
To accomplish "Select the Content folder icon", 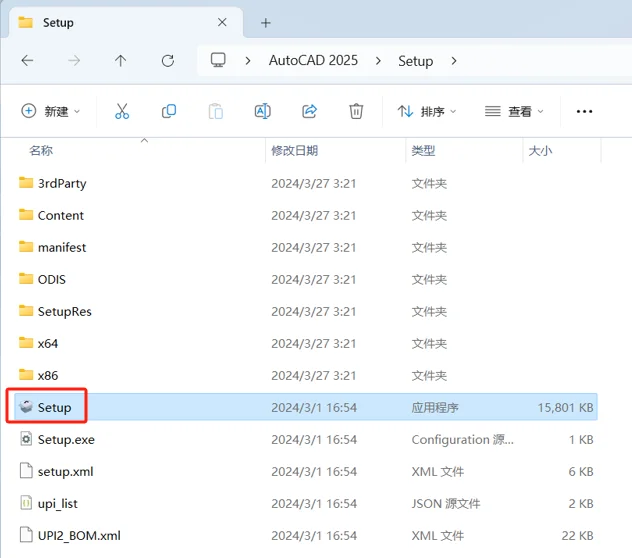I will (26, 214).
